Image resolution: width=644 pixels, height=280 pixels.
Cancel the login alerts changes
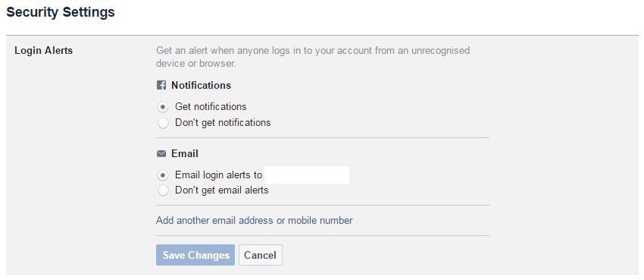(x=261, y=255)
